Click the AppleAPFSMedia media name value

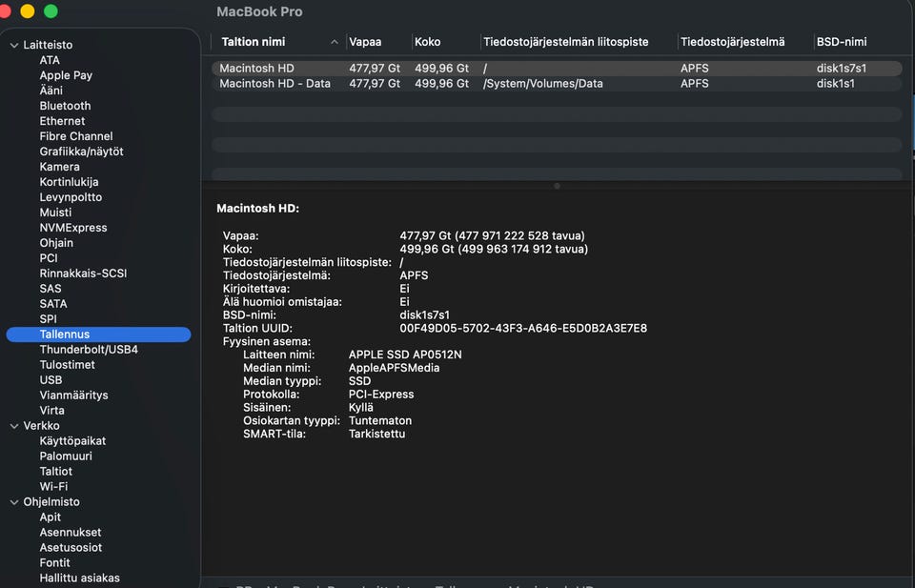[x=394, y=368]
